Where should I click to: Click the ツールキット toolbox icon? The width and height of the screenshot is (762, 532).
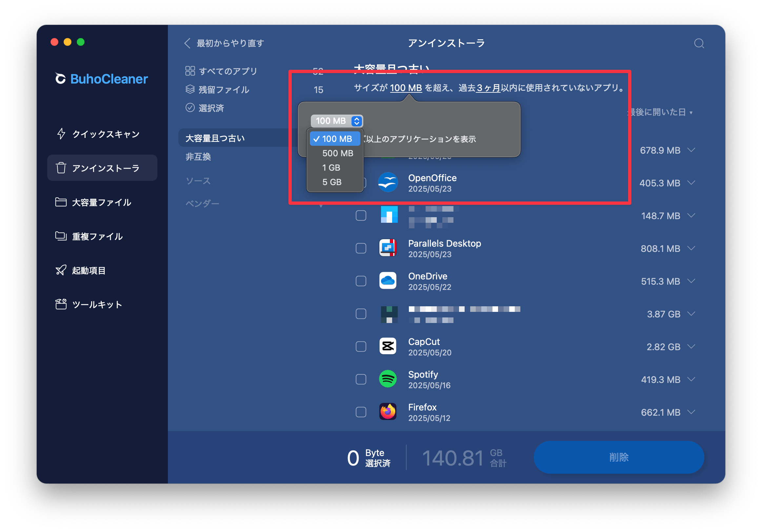(61, 304)
